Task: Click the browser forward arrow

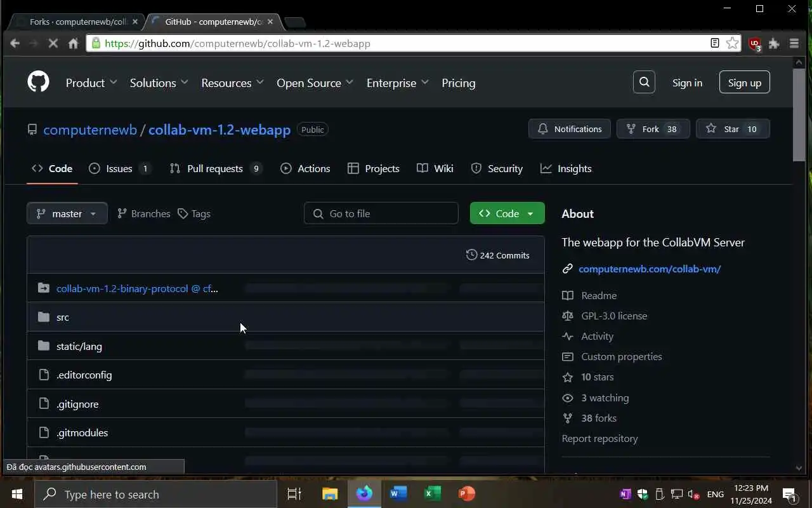Action: [x=34, y=43]
